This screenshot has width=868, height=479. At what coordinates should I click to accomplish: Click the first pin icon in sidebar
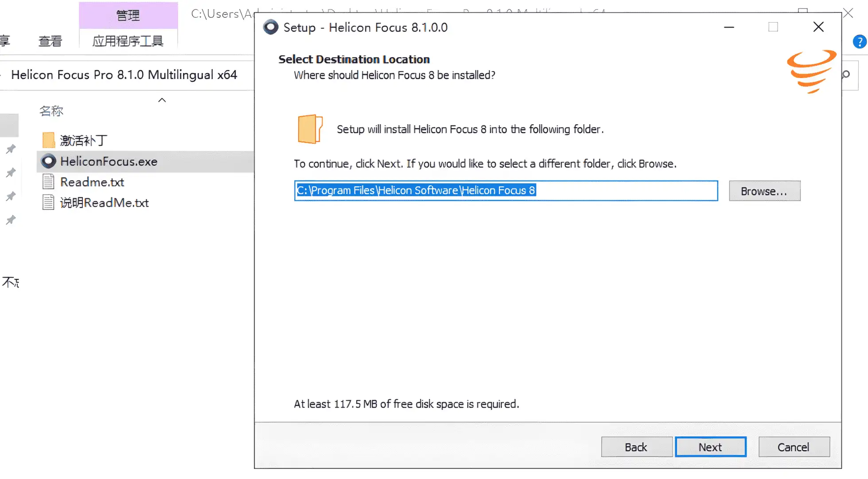[x=11, y=149]
